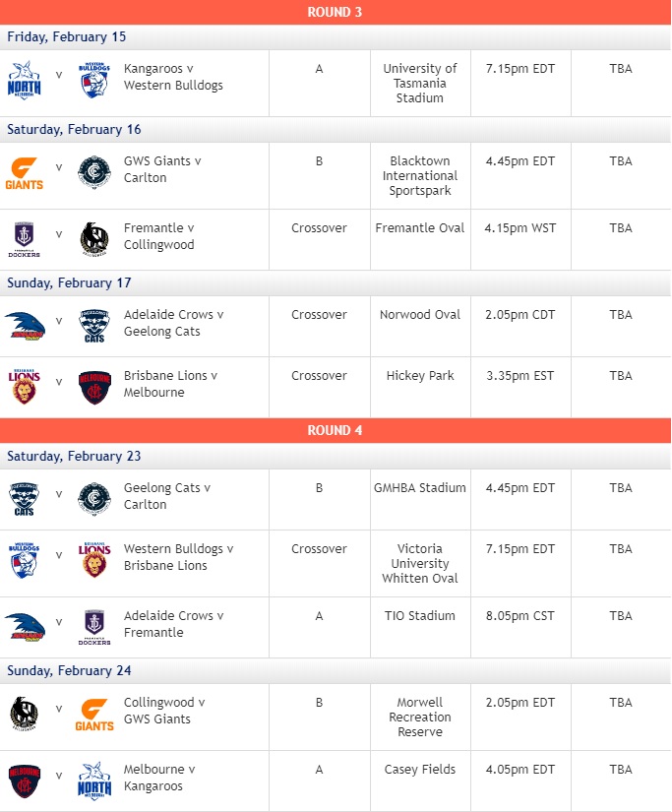Open the Fremantle v Collingwood match text

coord(159,236)
